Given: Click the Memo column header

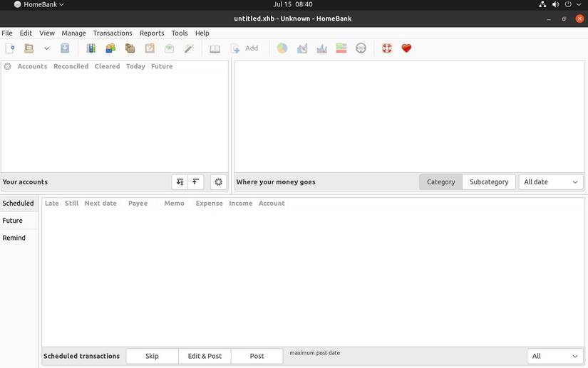Looking at the screenshot, I should 175,204.
